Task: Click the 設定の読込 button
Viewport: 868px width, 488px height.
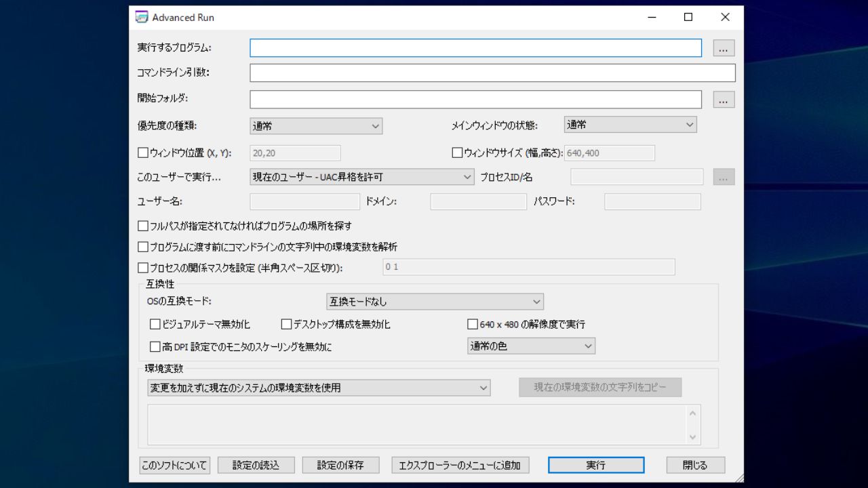Action: point(256,465)
